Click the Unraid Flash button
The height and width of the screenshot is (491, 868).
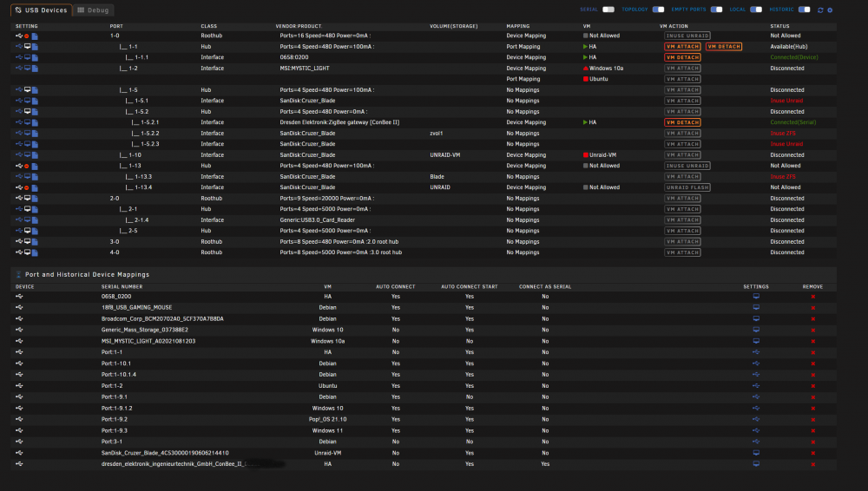(687, 187)
